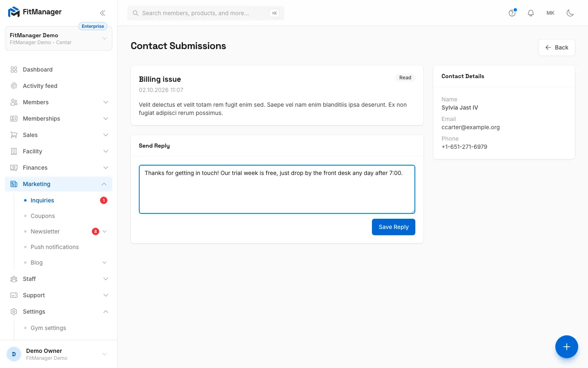Screen dimensions: 588x368
Task: Open the Coupons menu item
Action: click(x=65, y=216)
